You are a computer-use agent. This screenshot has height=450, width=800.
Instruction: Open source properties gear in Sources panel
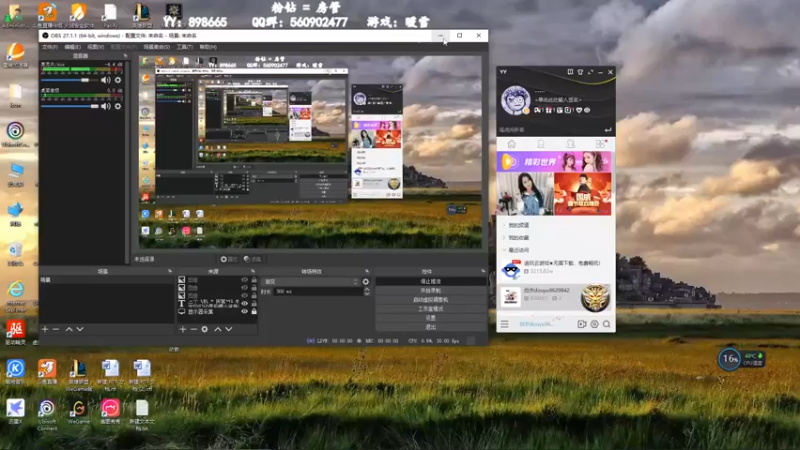[205, 329]
